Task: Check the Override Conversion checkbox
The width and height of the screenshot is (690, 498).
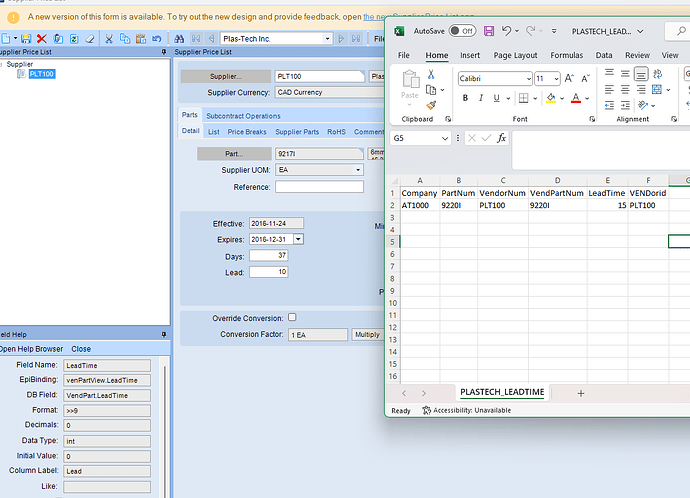Action: (292, 317)
